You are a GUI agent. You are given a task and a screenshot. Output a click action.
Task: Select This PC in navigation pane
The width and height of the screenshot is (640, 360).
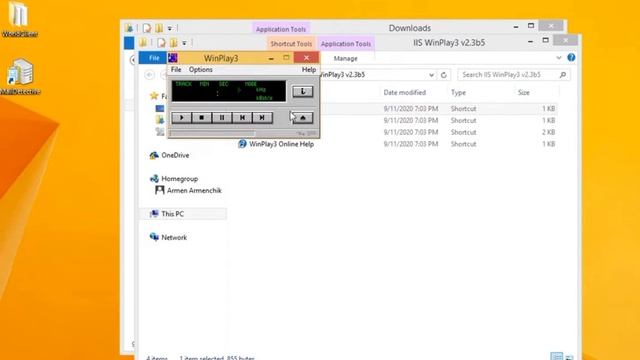pyautogui.click(x=173, y=214)
